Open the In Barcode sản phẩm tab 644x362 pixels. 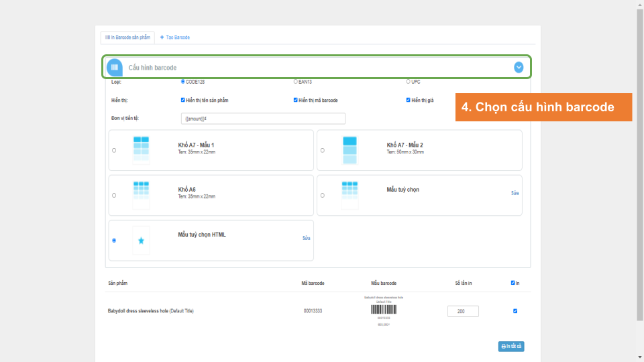(127, 38)
